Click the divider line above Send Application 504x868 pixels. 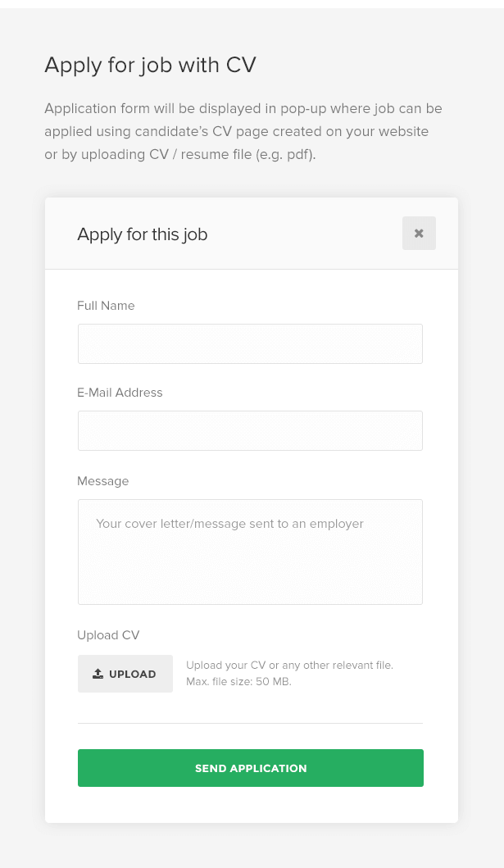pyautogui.click(x=250, y=723)
